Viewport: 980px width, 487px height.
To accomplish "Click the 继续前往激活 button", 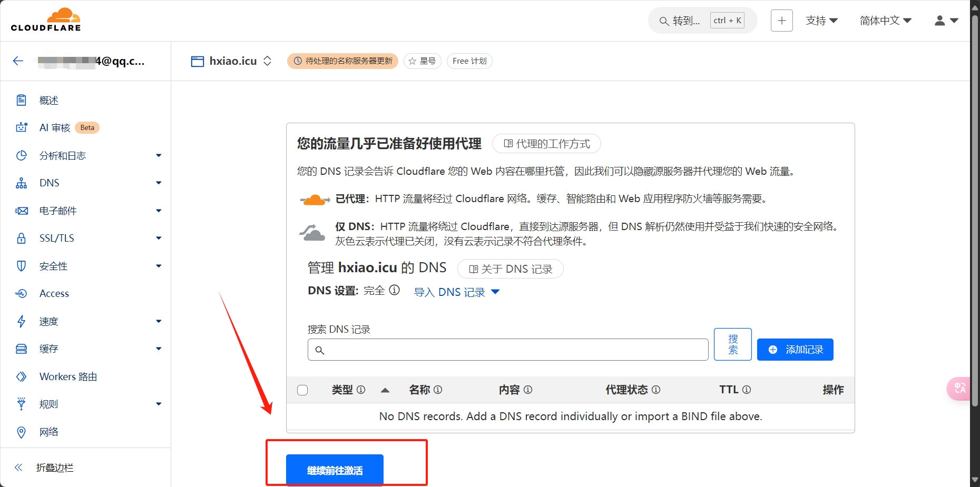I will [335, 470].
